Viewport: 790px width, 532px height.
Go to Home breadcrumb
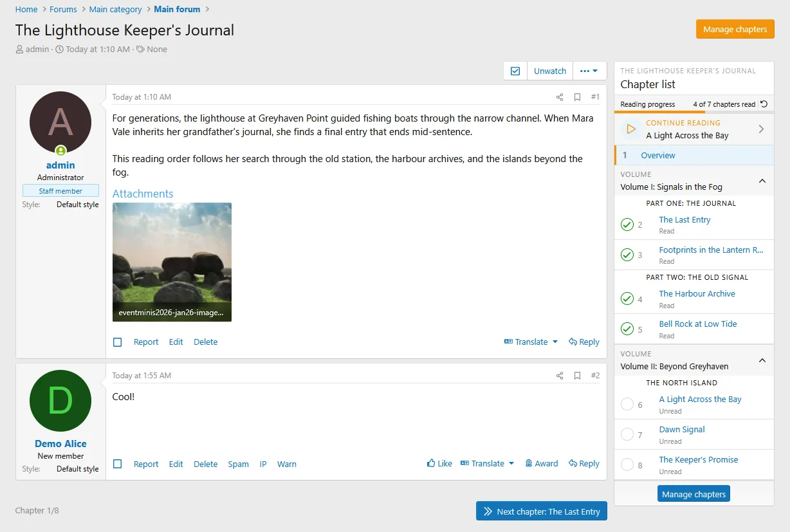pyautogui.click(x=26, y=9)
